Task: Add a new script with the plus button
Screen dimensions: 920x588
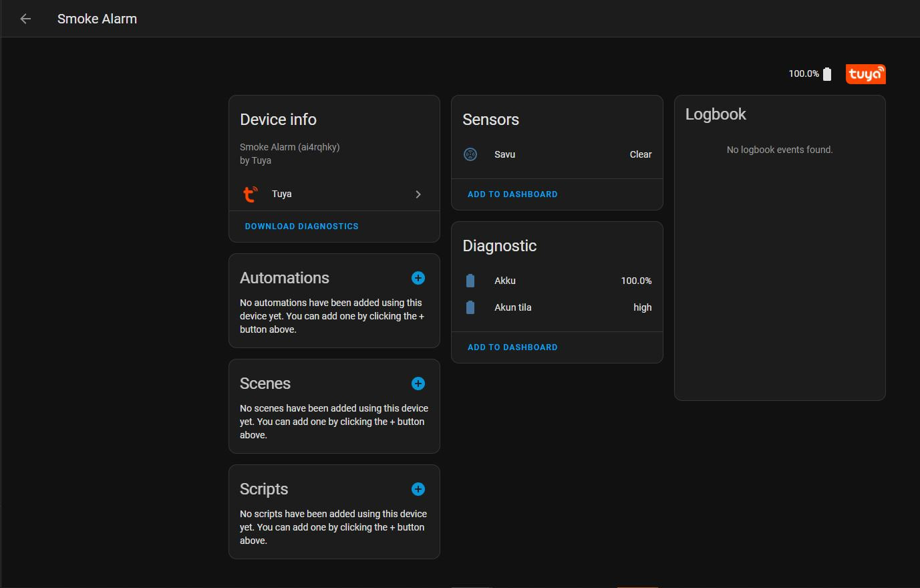Action: pos(418,489)
